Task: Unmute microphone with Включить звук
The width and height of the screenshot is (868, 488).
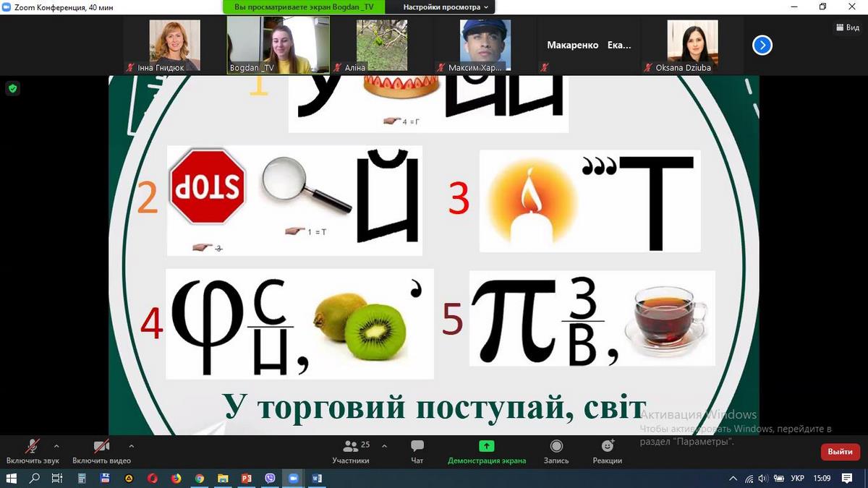Action: [x=32, y=450]
